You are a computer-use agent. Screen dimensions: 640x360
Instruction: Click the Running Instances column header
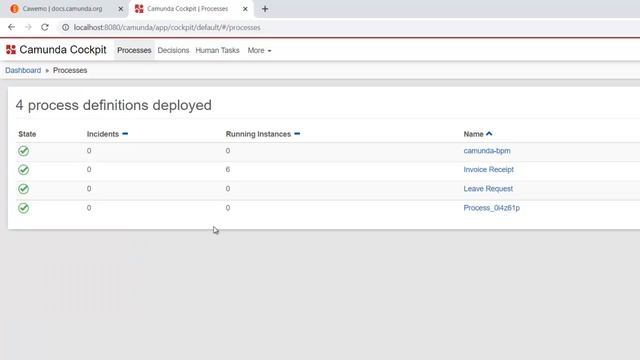[258, 134]
